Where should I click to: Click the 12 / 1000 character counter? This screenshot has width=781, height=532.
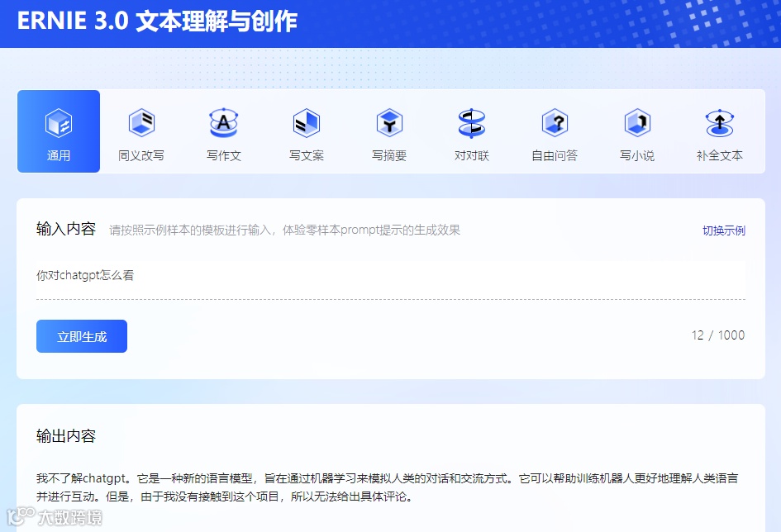[717, 335]
